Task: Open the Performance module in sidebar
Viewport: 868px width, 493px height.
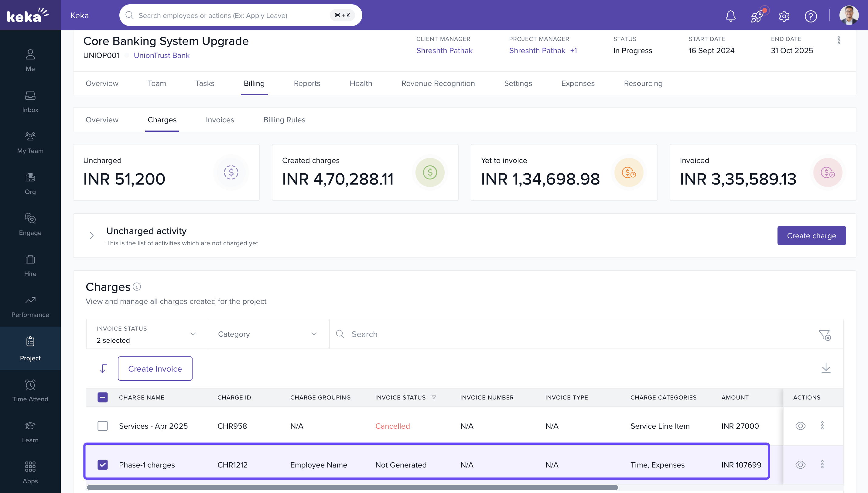Action: tap(30, 307)
